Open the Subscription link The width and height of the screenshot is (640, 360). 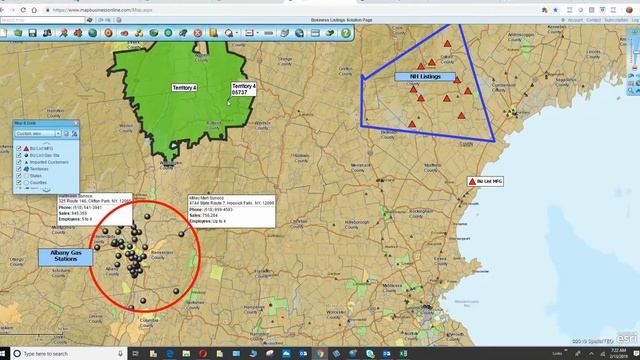pos(616,20)
